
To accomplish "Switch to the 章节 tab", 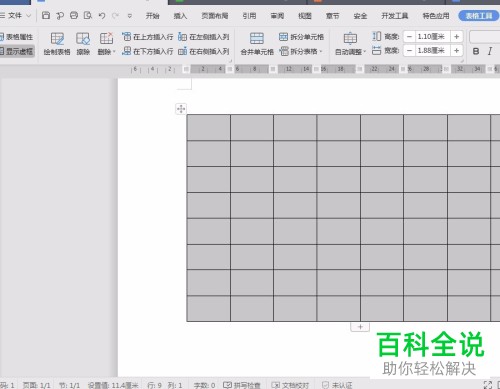I will 332,16.
